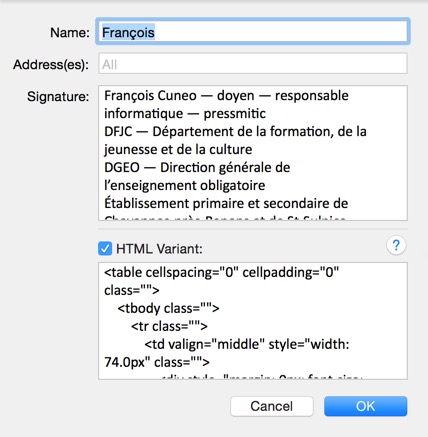The height and width of the screenshot is (437, 428).
Task: Click the 'jeunesse et de la culture' line
Action: pos(178,149)
